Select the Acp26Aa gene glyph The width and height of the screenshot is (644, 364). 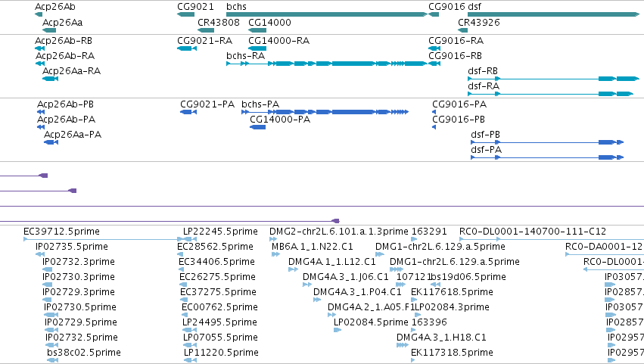(x=49, y=30)
